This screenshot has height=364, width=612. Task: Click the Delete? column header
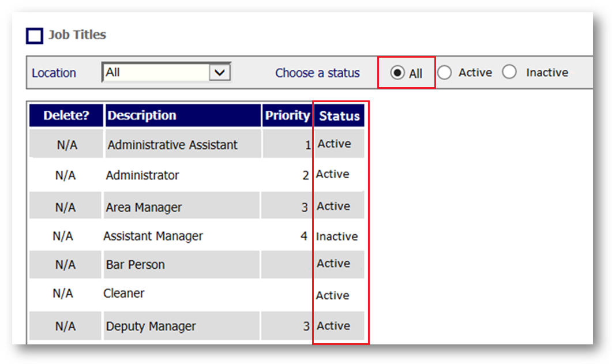pos(66,115)
